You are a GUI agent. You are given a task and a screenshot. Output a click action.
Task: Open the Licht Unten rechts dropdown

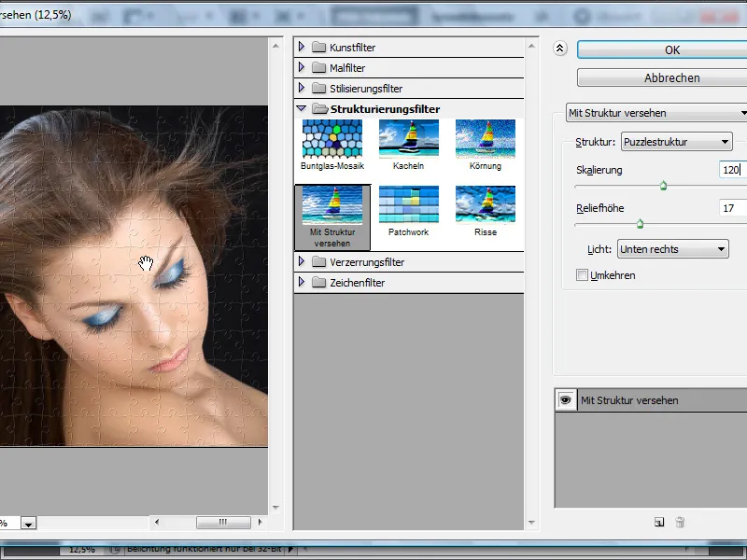click(x=672, y=249)
